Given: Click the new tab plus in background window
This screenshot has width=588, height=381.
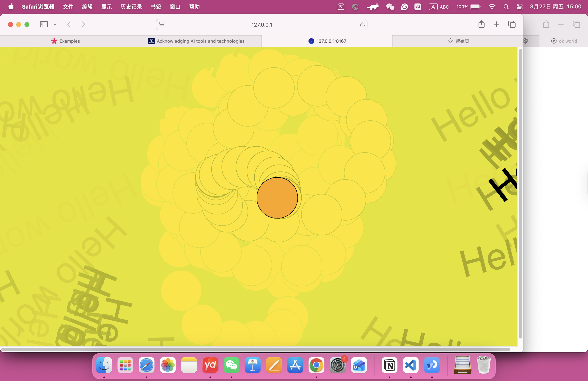Looking at the screenshot, I should pyautogui.click(x=561, y=24).
